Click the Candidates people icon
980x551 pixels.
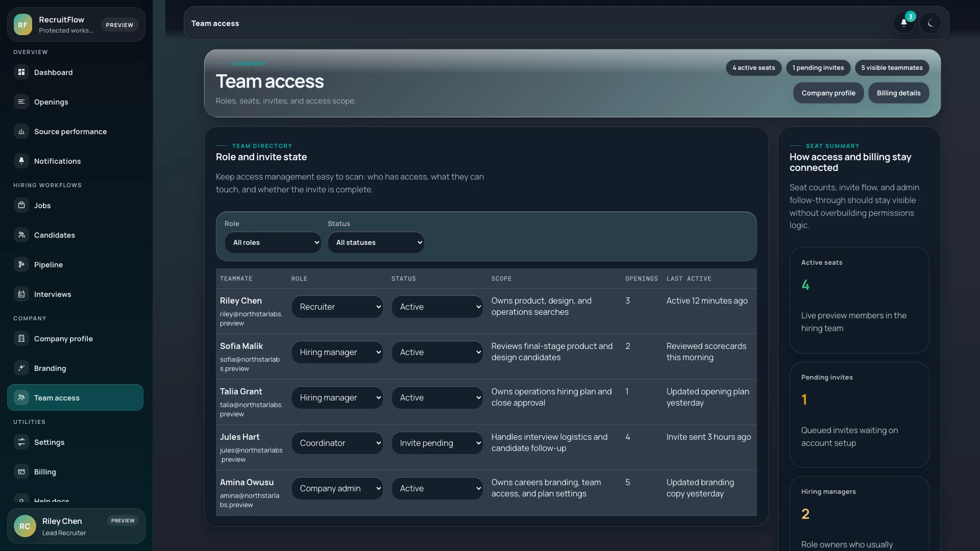(x=21, y=235)
